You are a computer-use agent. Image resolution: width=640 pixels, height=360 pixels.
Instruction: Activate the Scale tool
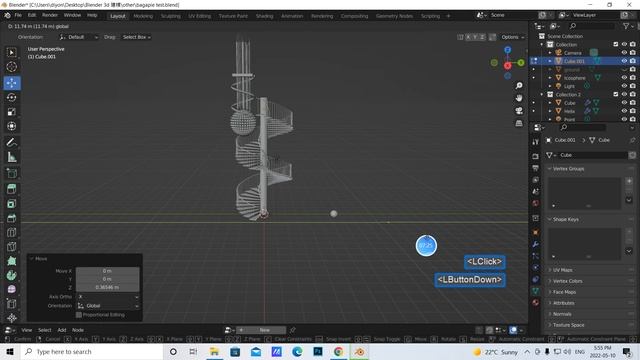coord(12,112)
